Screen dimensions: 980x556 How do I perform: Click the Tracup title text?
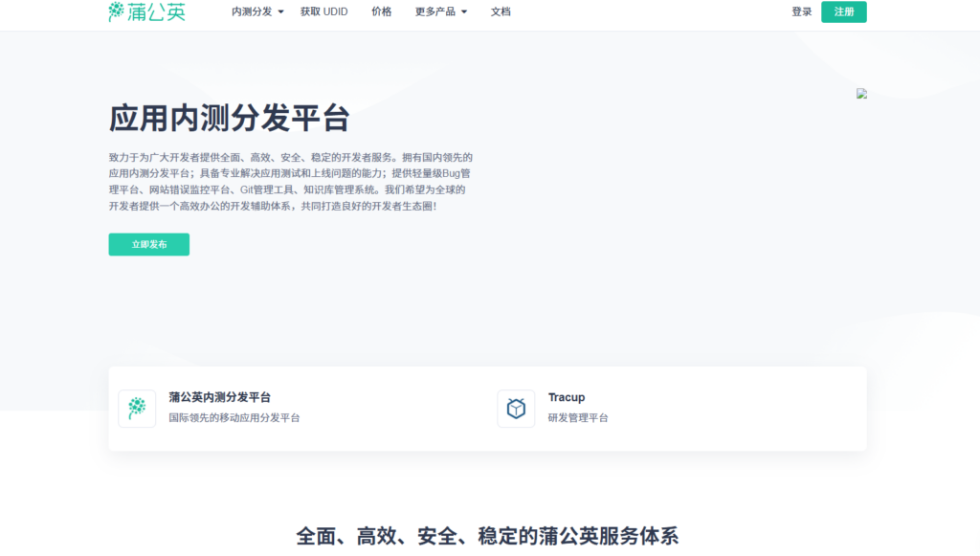click(x=567, y=397)
